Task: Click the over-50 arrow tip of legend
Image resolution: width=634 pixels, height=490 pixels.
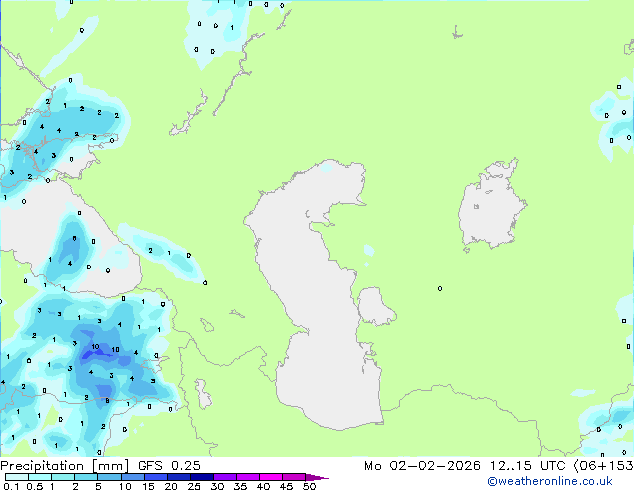Action: coord(317,477)
